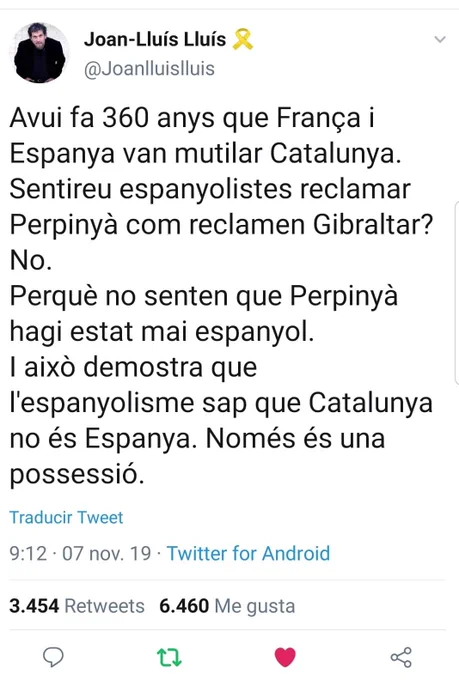Undo the green retweet icon

click(x=169, y=657)
